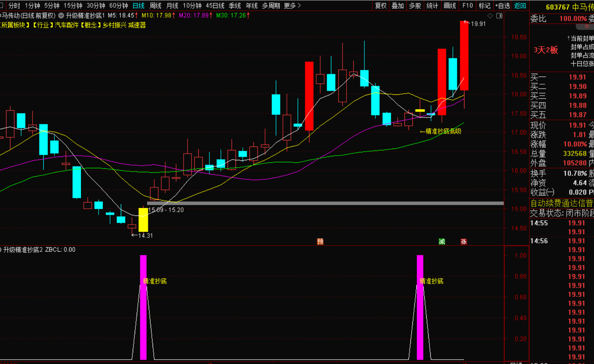This screenshot has width=594, height=364.
Task: Toggle the side panel layout icon
Action: click(x=499, y=16)
